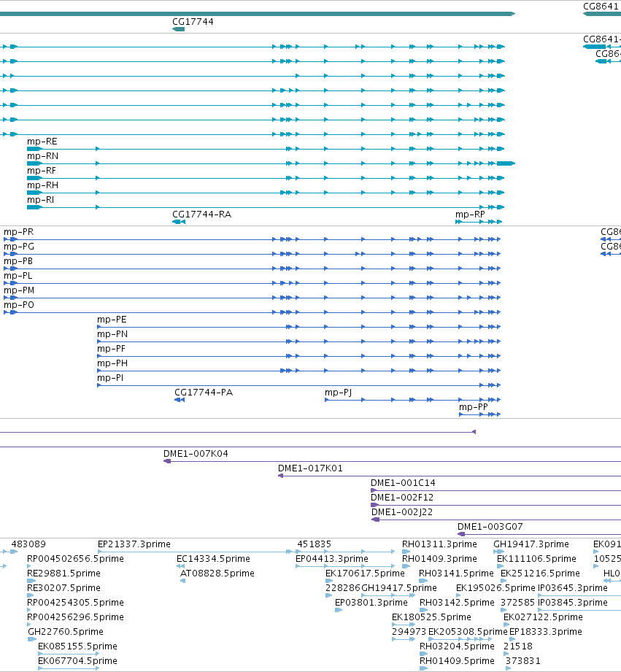Open the RH01311.3prime EST label

439,544
